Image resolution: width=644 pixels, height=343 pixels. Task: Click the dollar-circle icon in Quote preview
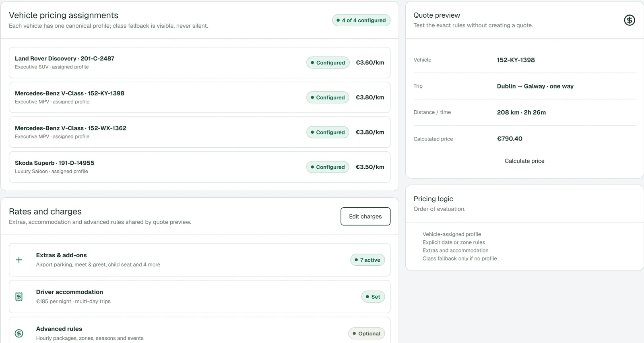(630, 20)
